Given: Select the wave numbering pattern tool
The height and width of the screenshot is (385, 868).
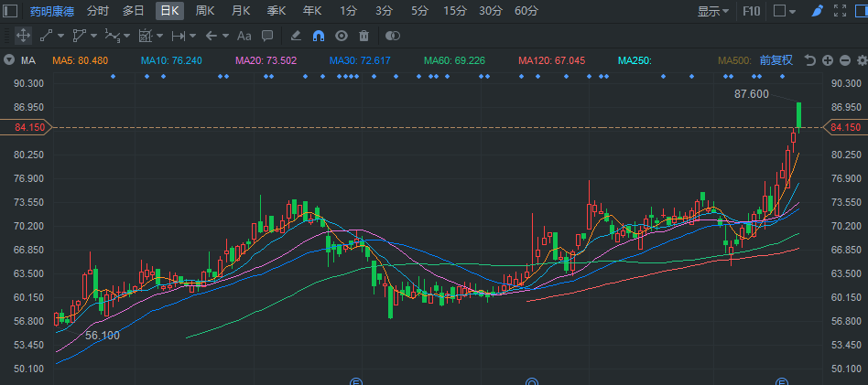Looking at the screenshot, I should 113,36.
